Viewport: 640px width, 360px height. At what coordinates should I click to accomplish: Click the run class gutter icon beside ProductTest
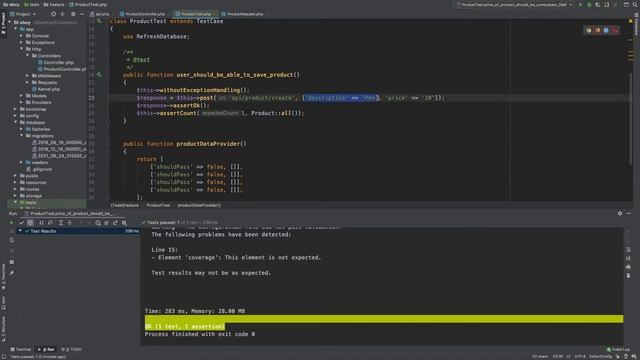99,21
